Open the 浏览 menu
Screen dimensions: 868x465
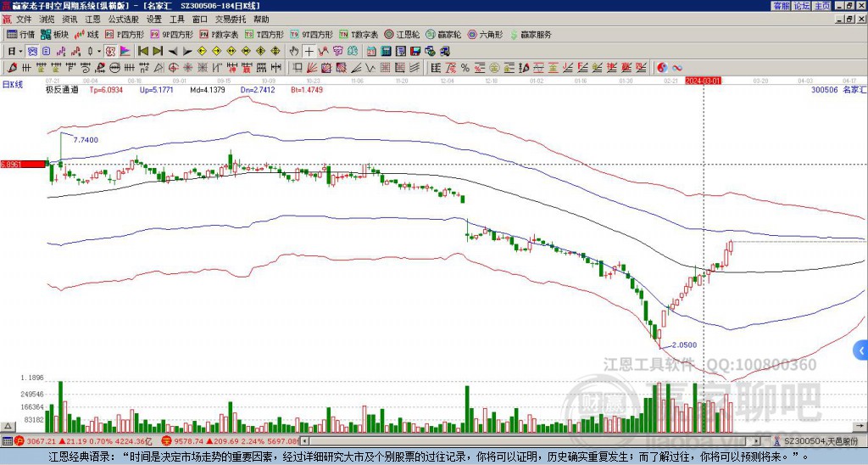pos(47,20)
